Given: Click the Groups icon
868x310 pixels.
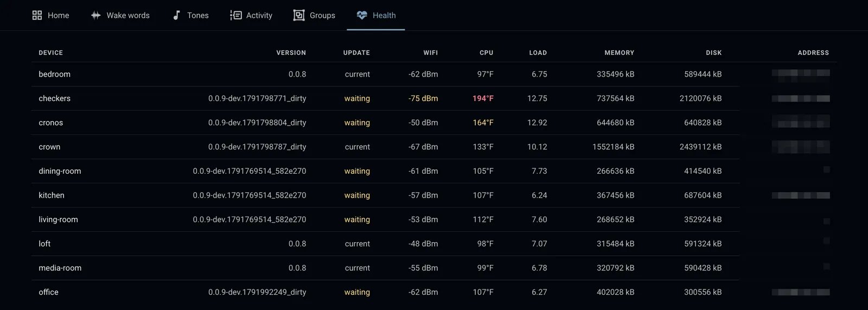Looking at the screenshot, I should tap(299, 15).
